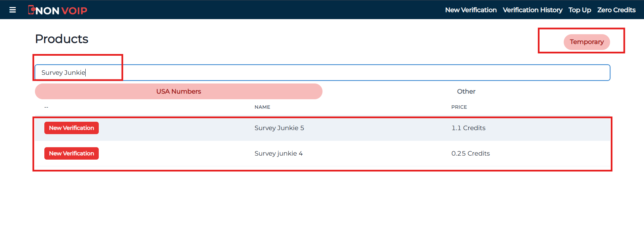The width and height of the screenshot is (644, 225).
Task: Click the 0.25 Credits price
Action: tap(470, 153)
